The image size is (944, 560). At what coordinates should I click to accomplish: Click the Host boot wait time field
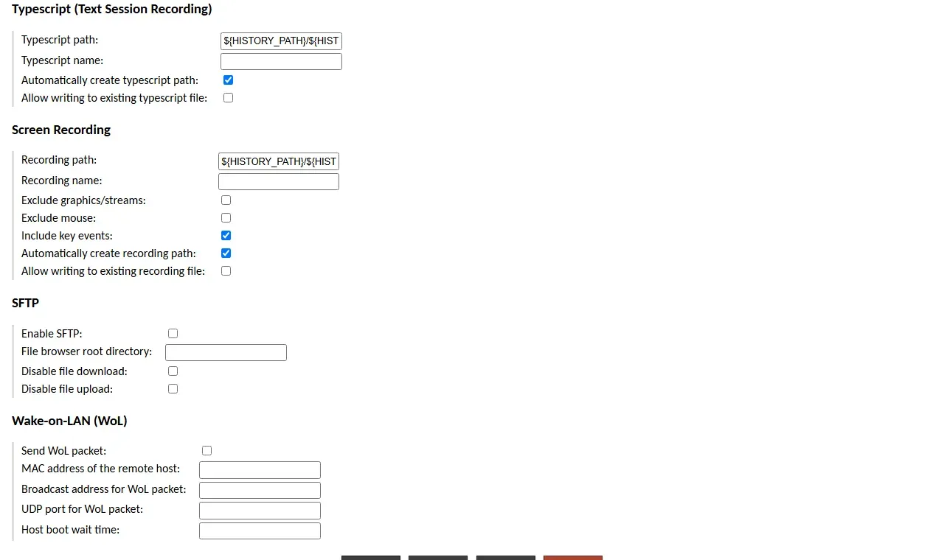(x=260, y=531)
